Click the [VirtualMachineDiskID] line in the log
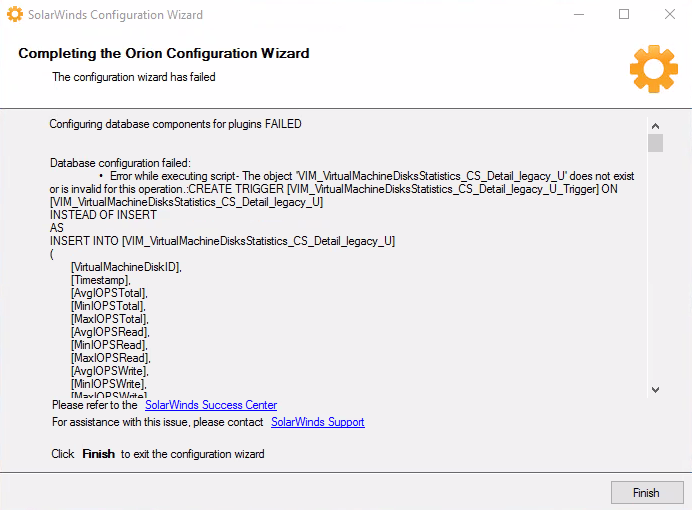Screen dimensions: 692x510 click(126, 267)
